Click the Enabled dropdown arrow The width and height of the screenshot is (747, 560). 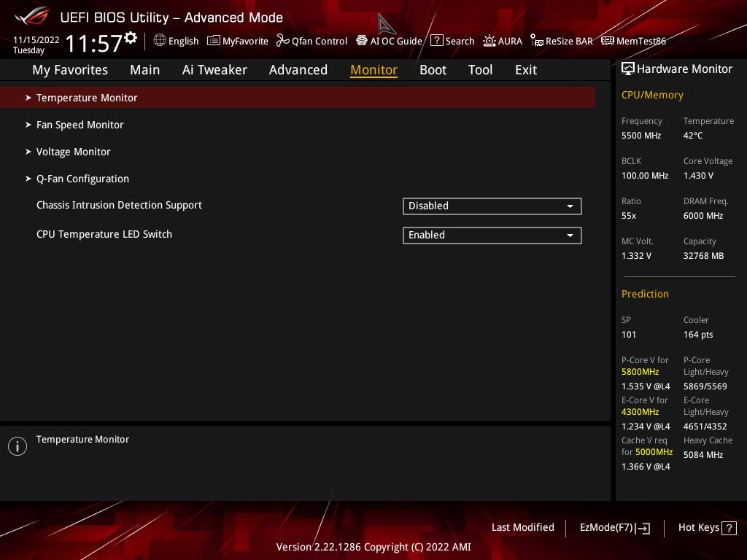(x=570, y=236)
